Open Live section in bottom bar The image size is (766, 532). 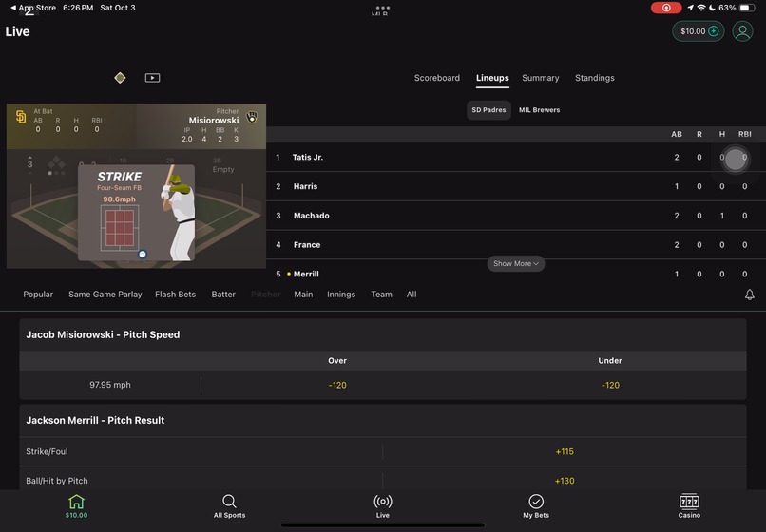tap(382, 506)
